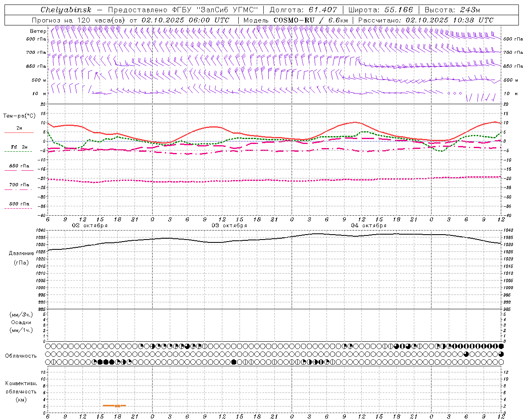This screenshot has height=420, width=525.
Task: Click the orange convective cloud bar
Action: coord(114,406)
